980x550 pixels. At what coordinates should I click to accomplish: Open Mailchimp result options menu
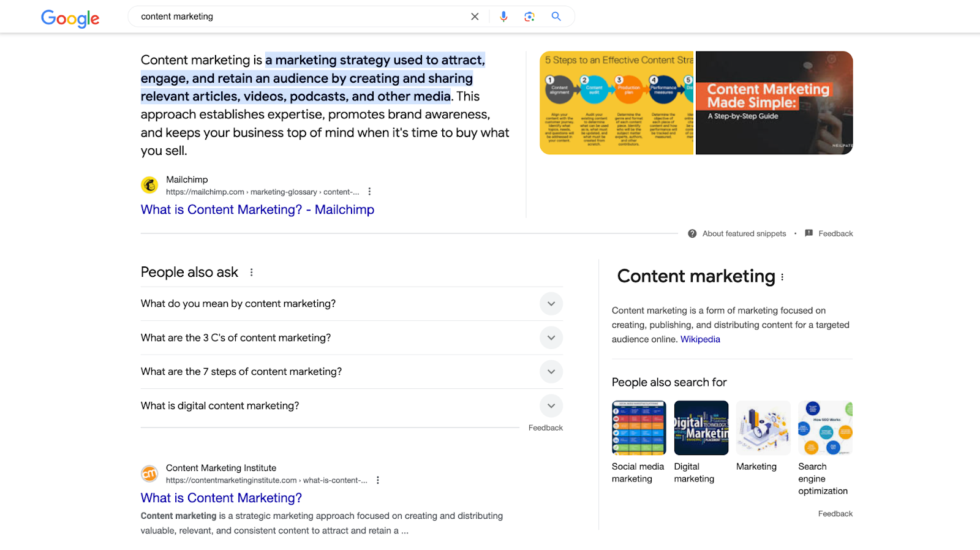369,192
